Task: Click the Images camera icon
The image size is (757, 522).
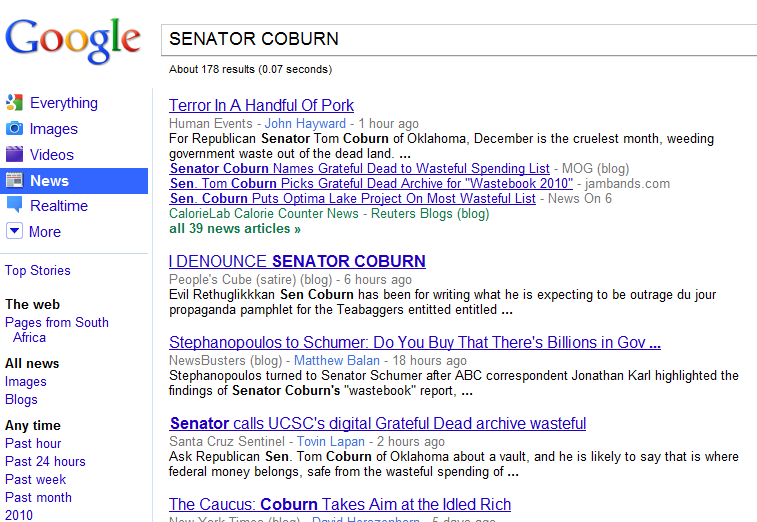Action: [x=15, y=129]
